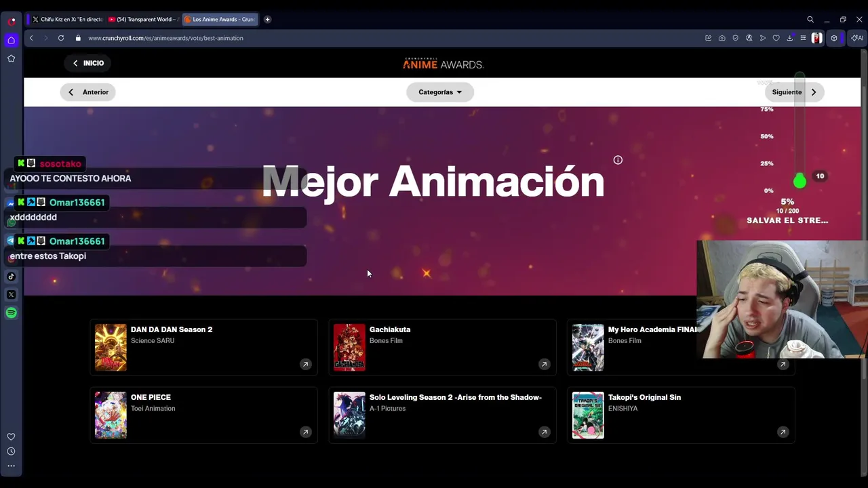Viewport: 868px width, 488px height.
Task: Click 'A-1 Pictures' studio text
Action: [387, 409]
